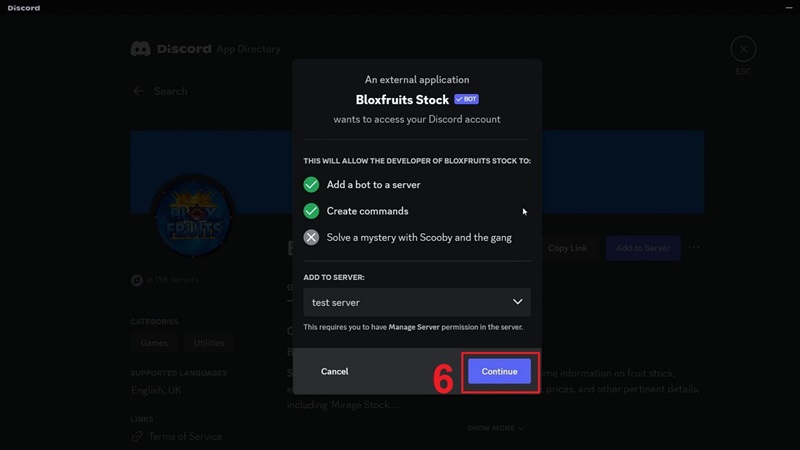800x450 pixels.
Task: Select the Games category tag
Action: [154, 343]
